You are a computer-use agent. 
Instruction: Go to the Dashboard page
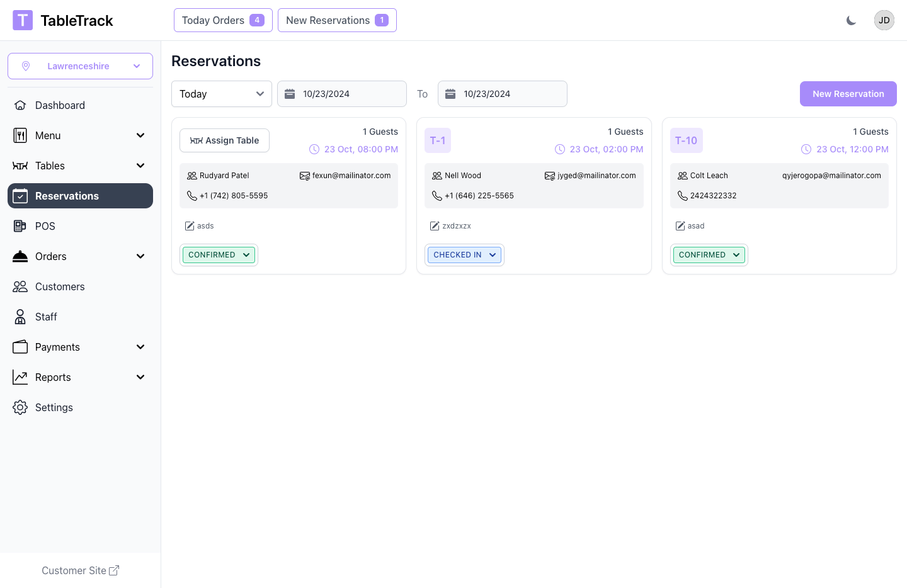60,105
